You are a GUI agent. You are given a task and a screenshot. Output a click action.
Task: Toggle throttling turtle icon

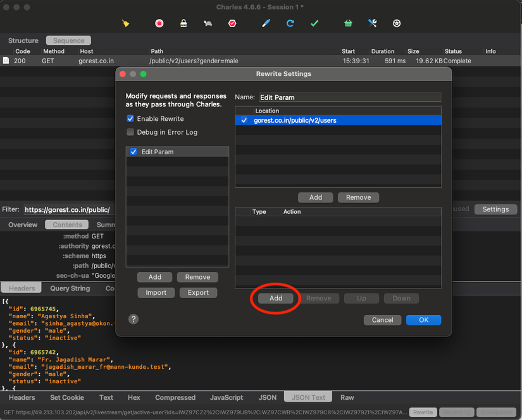208,23
